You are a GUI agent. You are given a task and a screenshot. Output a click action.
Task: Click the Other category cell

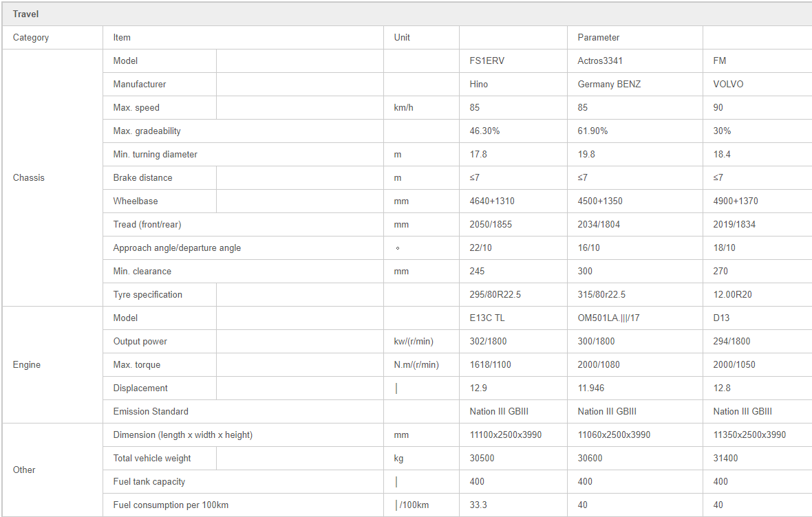pyautogui.click(x=24, y=470)
